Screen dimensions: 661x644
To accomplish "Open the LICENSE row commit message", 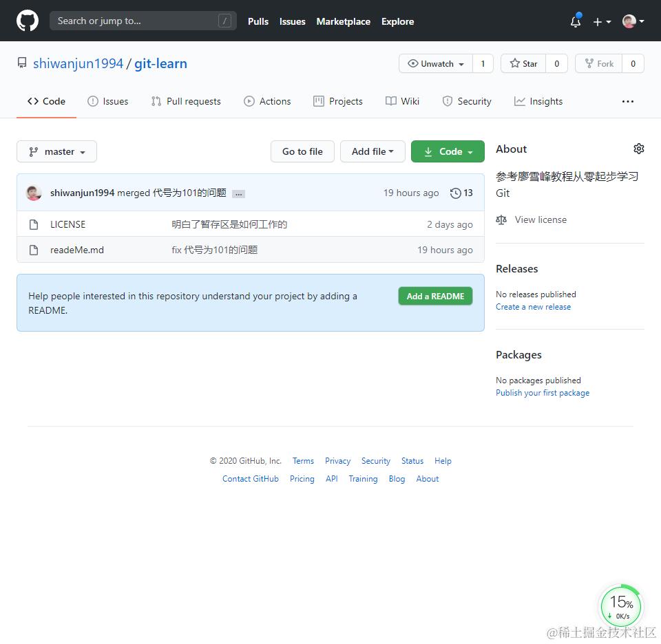I will click(229, 224).
